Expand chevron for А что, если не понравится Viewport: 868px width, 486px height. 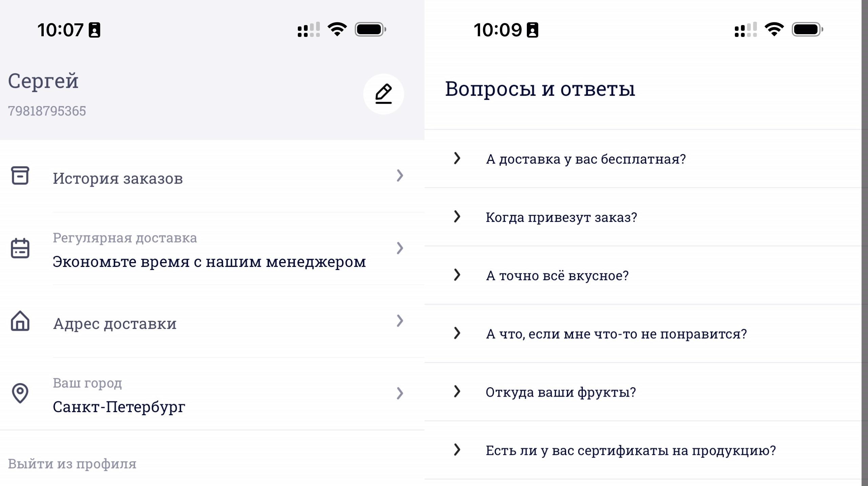pyautogui.click(x=457, y=333)
